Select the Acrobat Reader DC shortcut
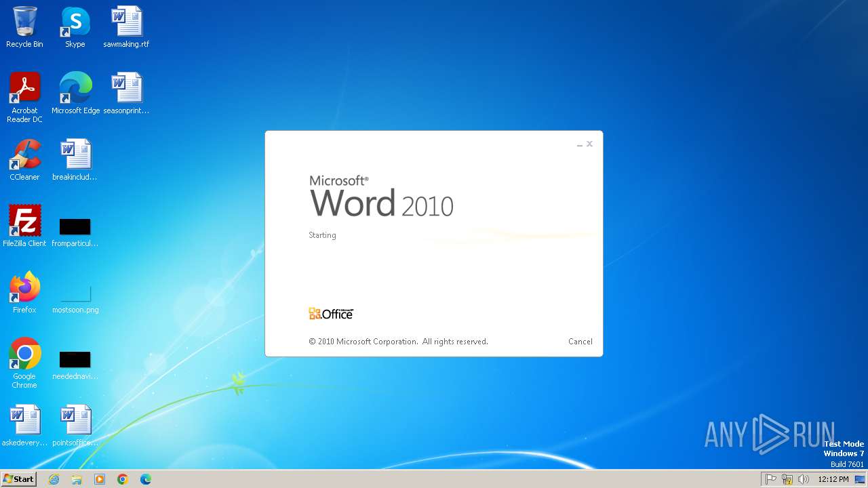Viewport: 868px width, 488px height. point(24,98)
